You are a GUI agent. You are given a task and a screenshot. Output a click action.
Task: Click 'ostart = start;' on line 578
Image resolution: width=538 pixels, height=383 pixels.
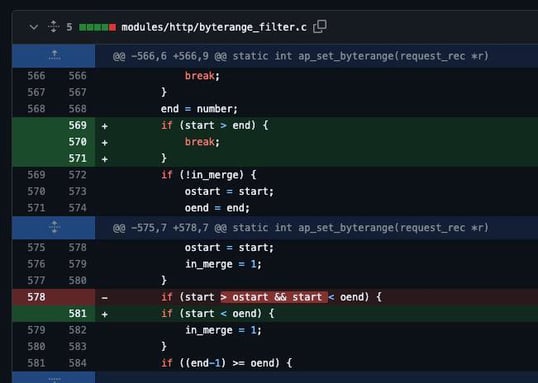point(229,247)
